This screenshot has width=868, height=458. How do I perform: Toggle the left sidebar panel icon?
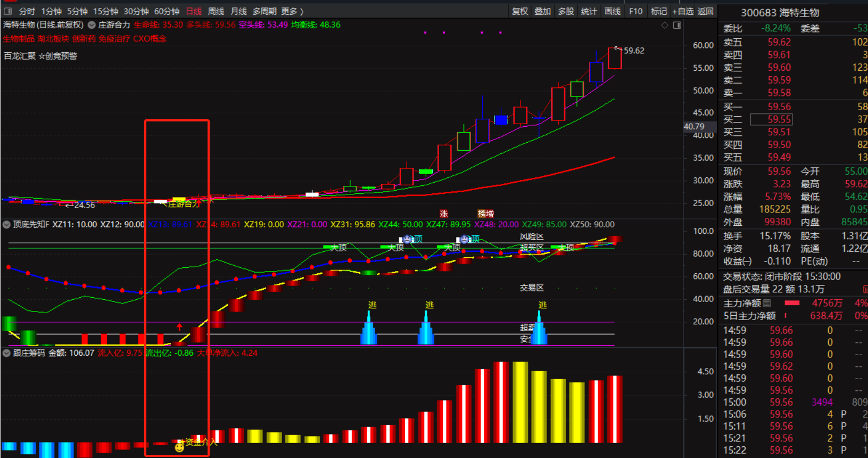[7, 11]
